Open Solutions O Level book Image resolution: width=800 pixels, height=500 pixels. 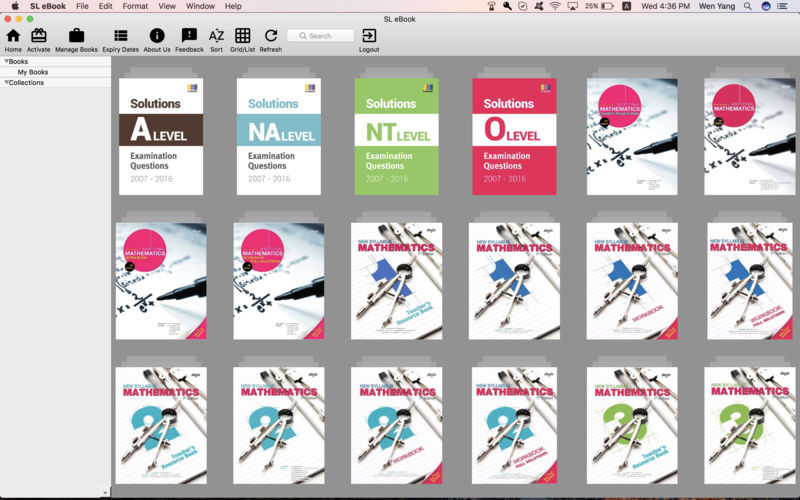click(x=514, y=136)
